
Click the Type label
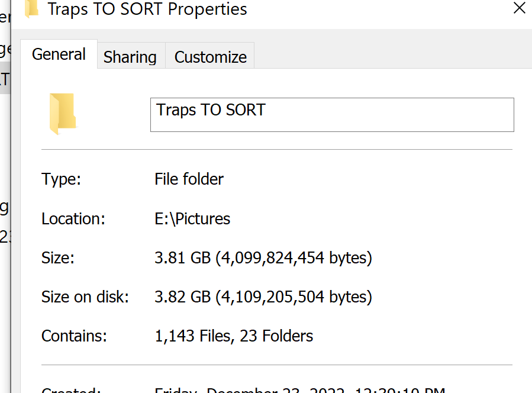tap(61, 179)
